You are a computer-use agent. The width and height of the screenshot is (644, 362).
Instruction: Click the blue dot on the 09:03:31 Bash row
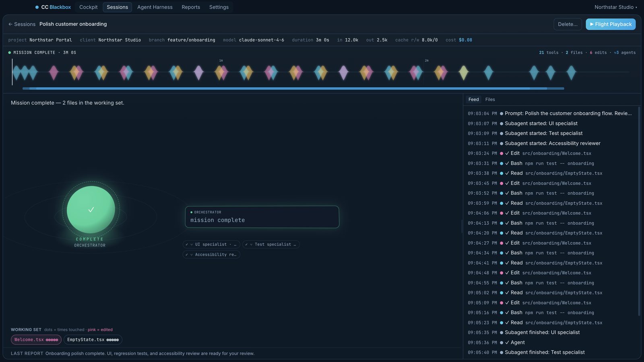point(502,163)
